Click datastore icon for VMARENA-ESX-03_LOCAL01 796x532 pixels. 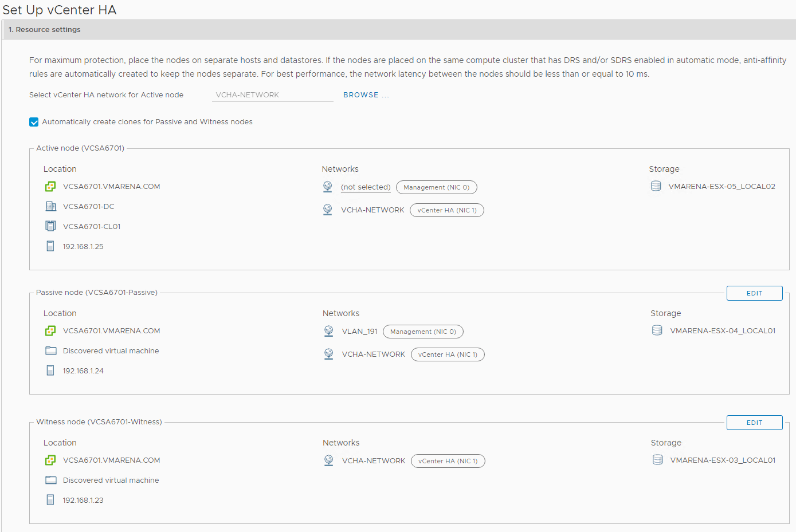click(658, 460)
